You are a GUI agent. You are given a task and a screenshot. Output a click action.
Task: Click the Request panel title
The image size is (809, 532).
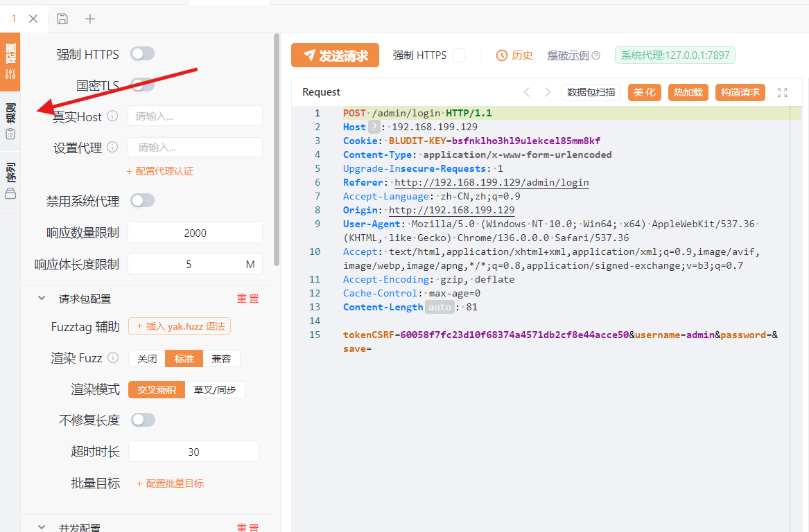[321, 91]
